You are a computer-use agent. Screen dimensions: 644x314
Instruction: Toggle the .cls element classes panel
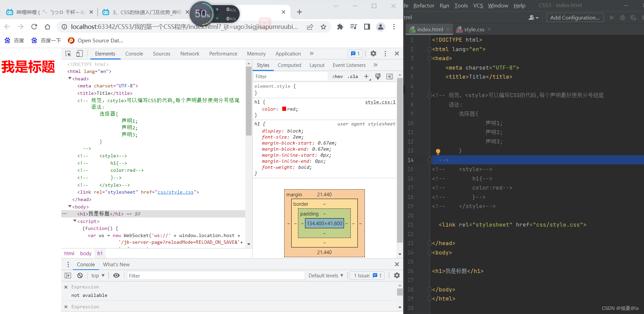pos(353,77)
